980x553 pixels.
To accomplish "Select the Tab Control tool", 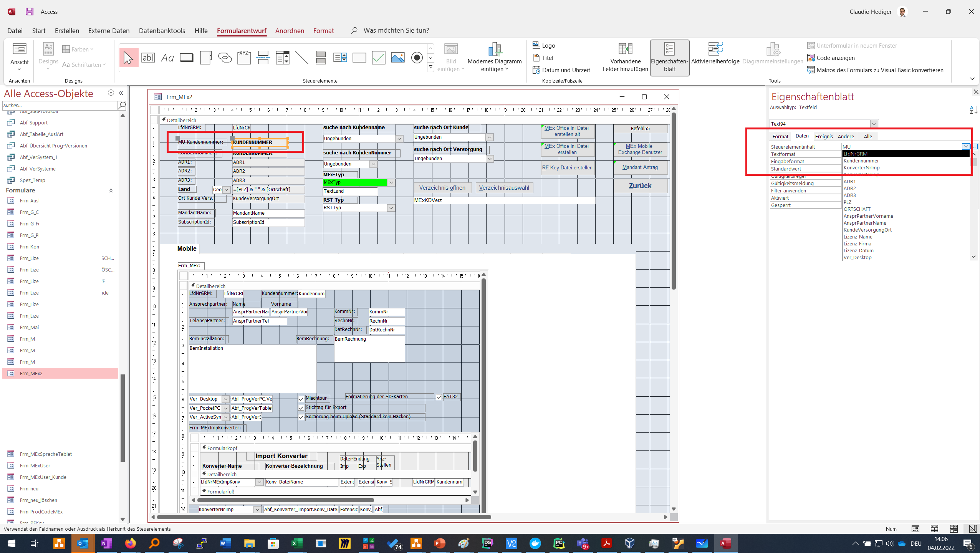I will [x=206, y=58].
